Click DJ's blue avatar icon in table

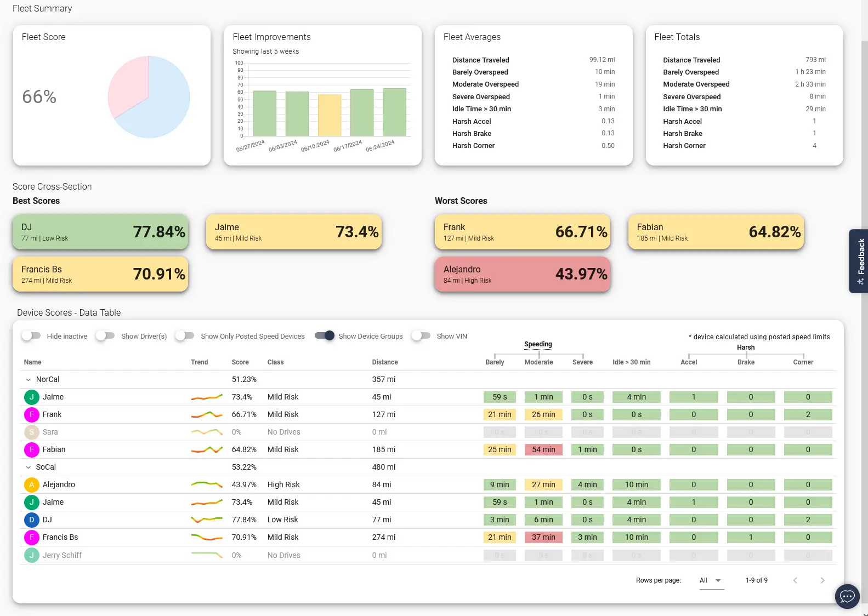tap(31, 520)
